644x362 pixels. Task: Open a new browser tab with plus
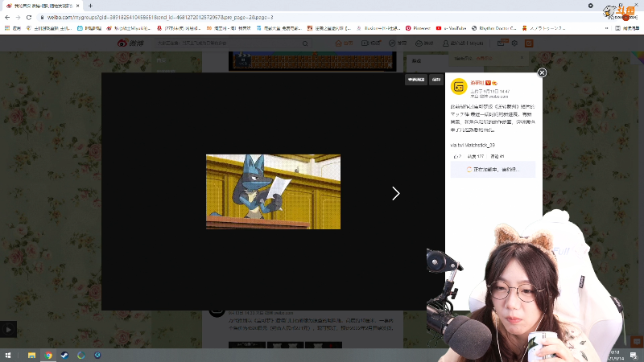tap(90, 6)
